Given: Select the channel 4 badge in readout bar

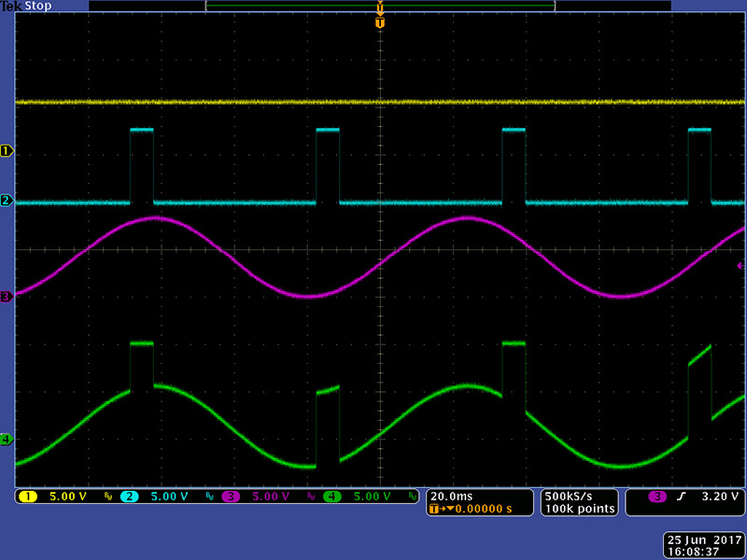Looking at the screenshot, I should point(331,497).
